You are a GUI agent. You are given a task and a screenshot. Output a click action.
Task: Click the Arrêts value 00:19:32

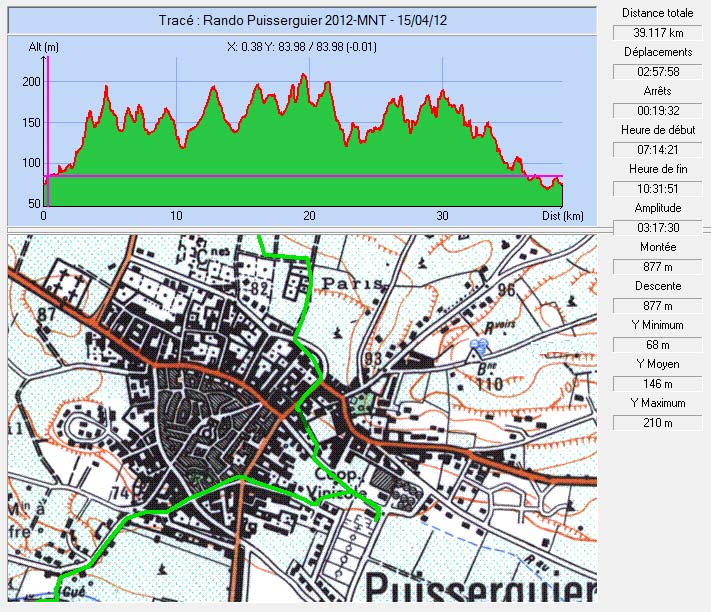656,111
